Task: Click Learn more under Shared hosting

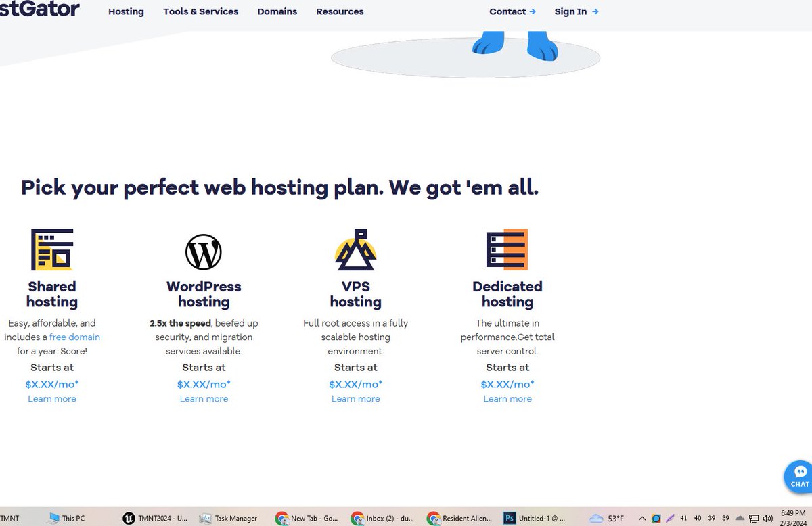Action: [x=52, y=399]
